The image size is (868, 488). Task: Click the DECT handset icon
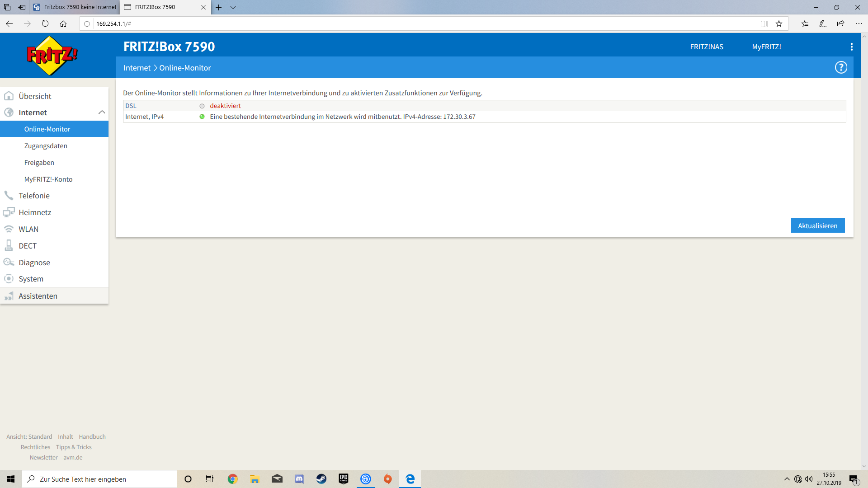click(9, 245)
